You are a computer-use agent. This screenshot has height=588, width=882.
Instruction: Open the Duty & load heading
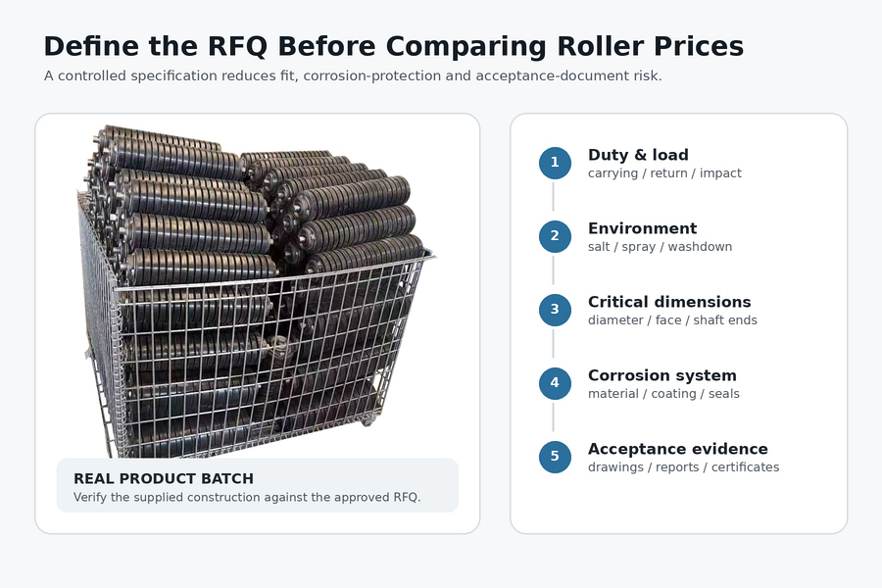[x=638, y=155]
